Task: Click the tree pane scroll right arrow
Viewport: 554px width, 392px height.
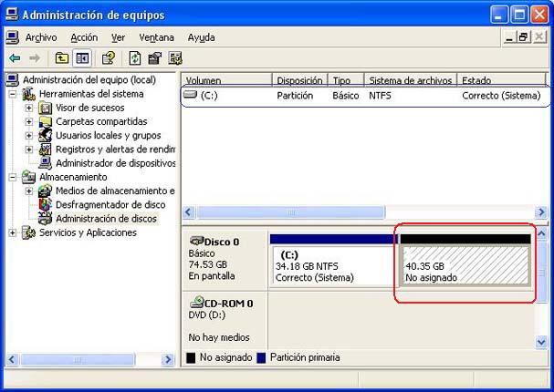Action: pyautogui.click(x=168, y=360)
